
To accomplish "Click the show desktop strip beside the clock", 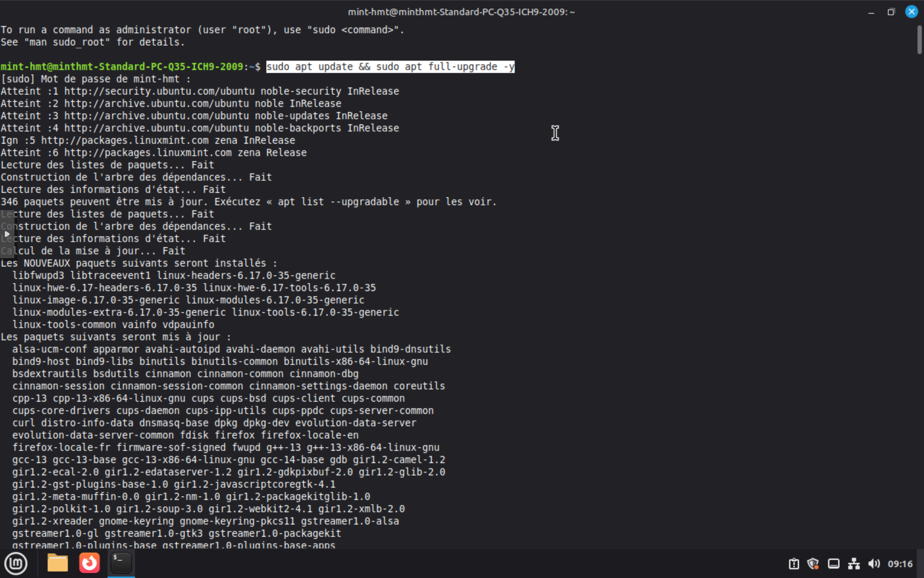I will pos(921,564).
